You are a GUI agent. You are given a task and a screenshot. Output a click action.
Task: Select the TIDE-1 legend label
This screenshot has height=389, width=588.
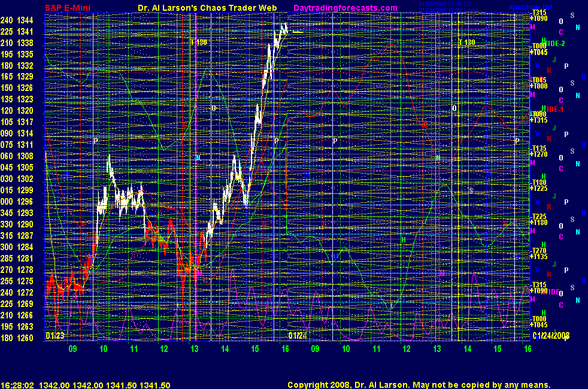click(x=554, y=110)
